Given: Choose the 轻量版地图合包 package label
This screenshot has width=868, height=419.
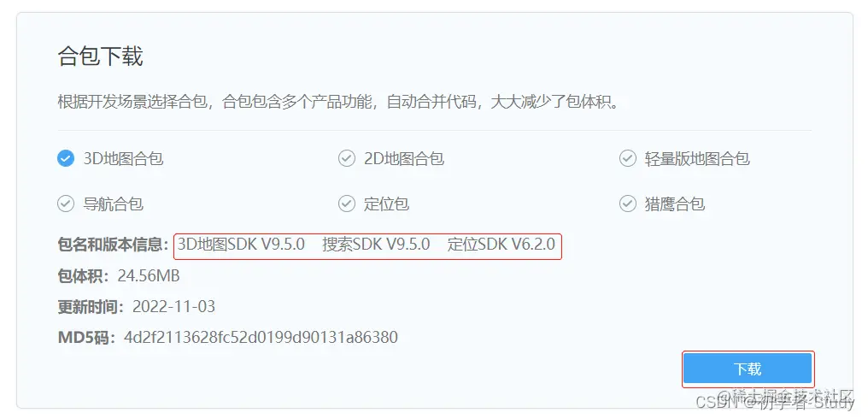Looking at the screenshot, I should click(697, 159).
